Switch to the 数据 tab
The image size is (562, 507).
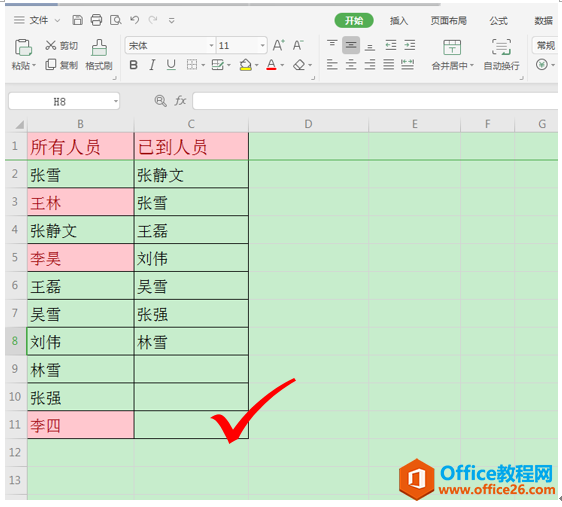(x=543, y=21)
